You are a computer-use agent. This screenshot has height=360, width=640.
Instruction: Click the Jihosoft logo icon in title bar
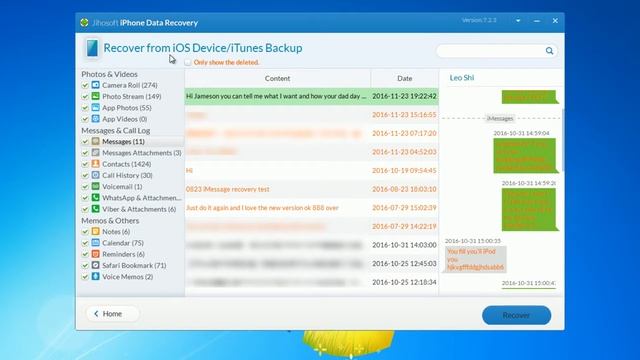pyautogui.click(x=84, y=22)
